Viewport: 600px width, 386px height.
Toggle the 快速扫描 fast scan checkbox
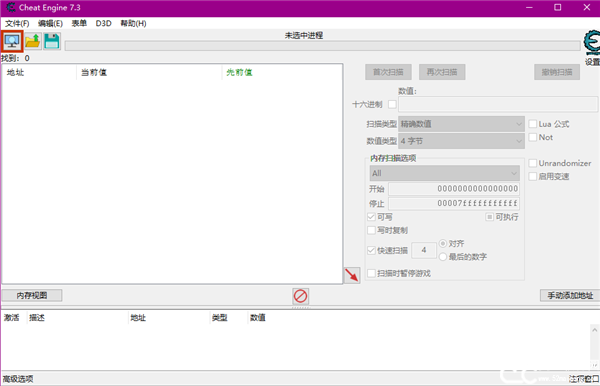(x=371, y=250)
